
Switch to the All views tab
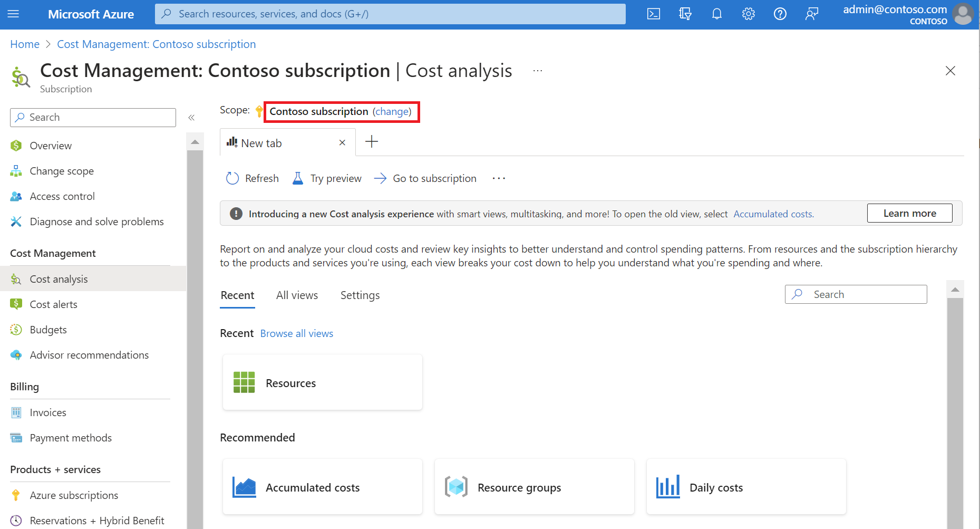click(x=297, y=295)
